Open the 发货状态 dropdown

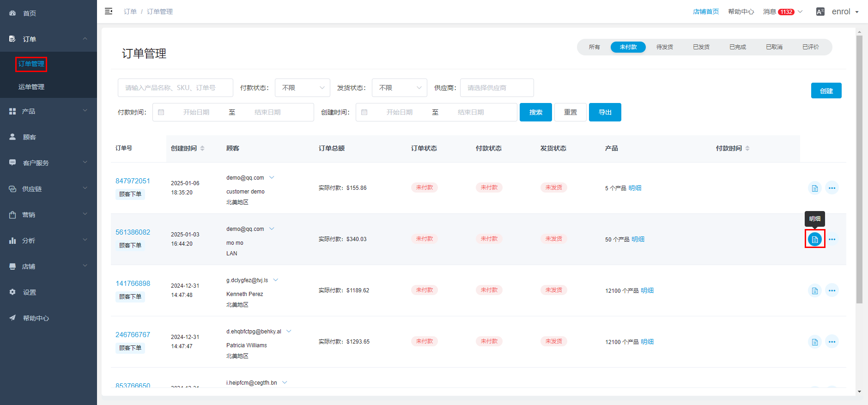click(x=400, y=88)
